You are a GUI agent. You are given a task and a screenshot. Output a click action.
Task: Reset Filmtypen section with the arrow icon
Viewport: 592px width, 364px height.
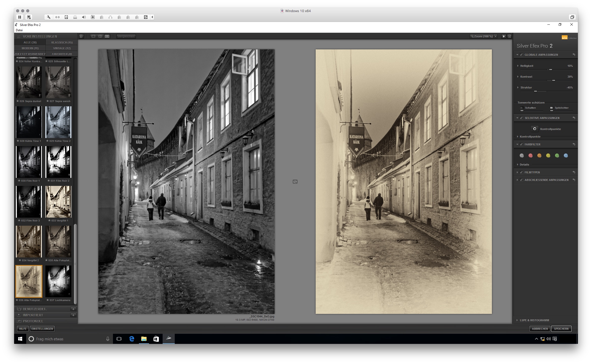pos(574,172)
